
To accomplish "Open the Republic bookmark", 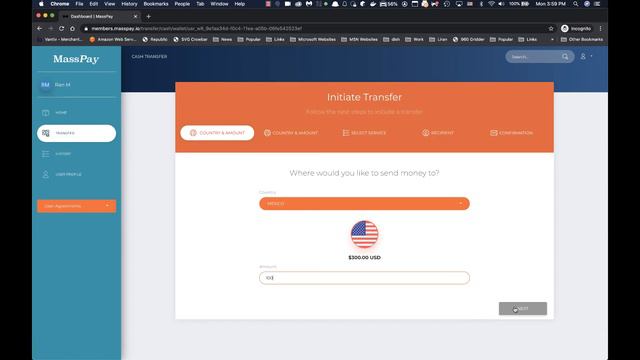I will pos(155,40).
